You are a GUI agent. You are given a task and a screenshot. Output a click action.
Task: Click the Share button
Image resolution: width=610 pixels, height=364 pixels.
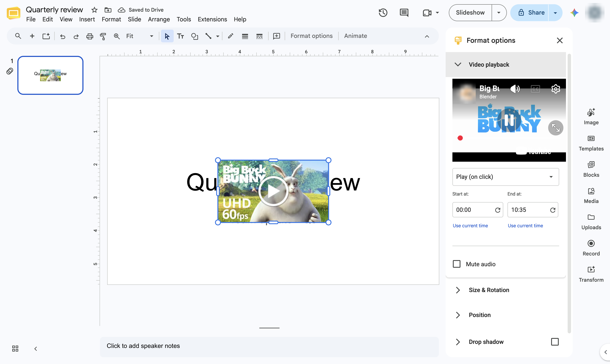530,12
